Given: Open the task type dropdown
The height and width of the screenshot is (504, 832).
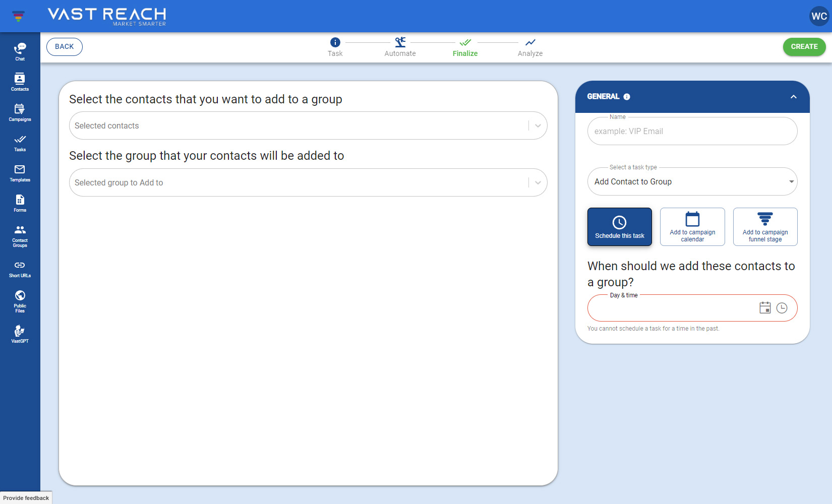Looking at the screenshot, I should click(x=692, y=181).
